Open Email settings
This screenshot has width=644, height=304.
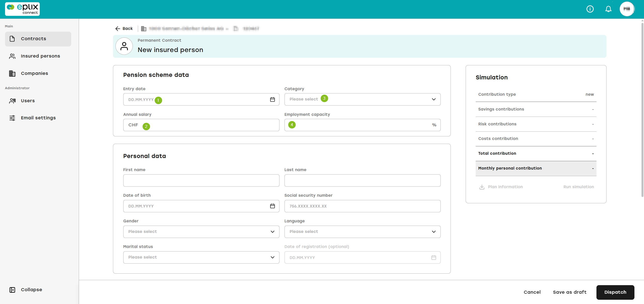38,118
